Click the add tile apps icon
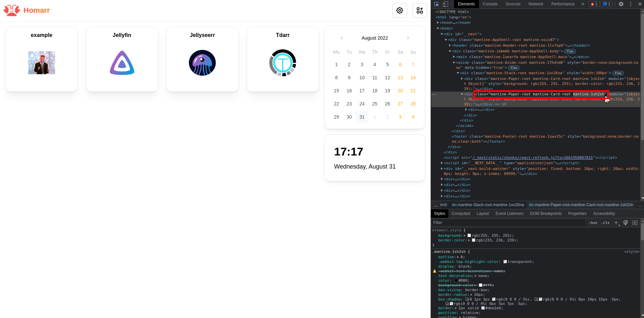Viewport: 644px width, 318px height. 420,10
